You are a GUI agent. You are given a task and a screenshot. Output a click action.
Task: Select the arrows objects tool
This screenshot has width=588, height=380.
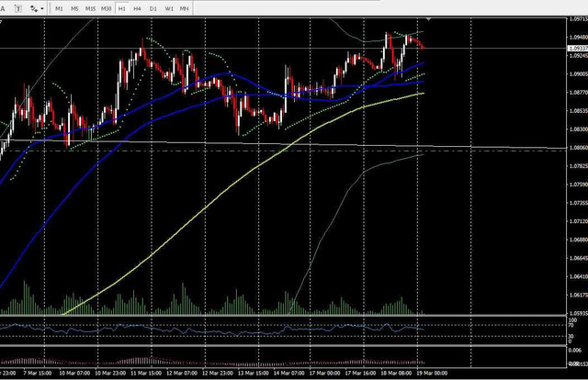coord(34,8)
